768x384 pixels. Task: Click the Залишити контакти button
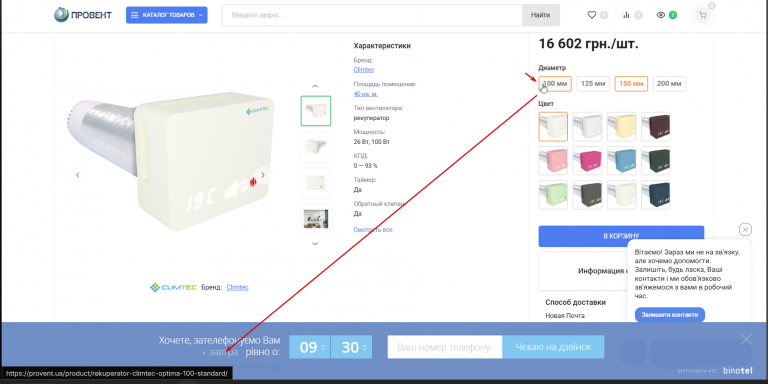(670, 315)
